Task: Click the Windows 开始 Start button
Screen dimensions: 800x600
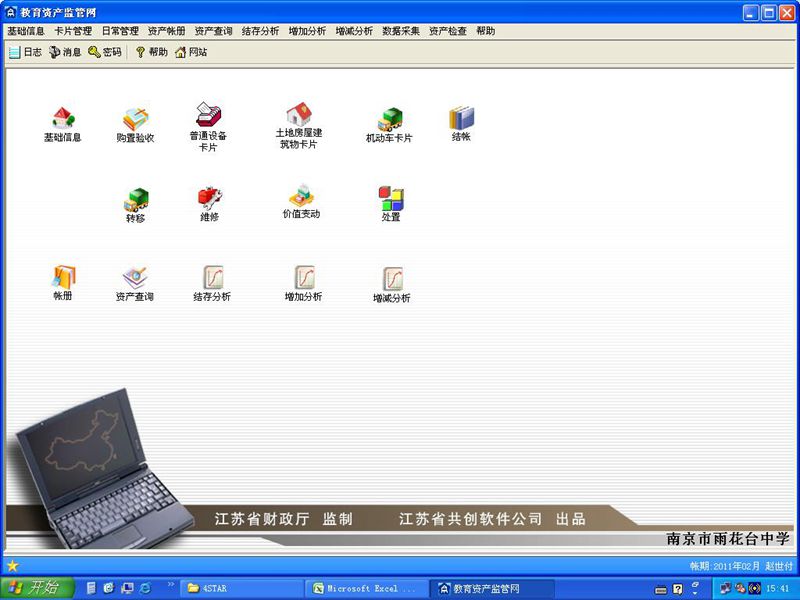Action: (x=36, y=588)
